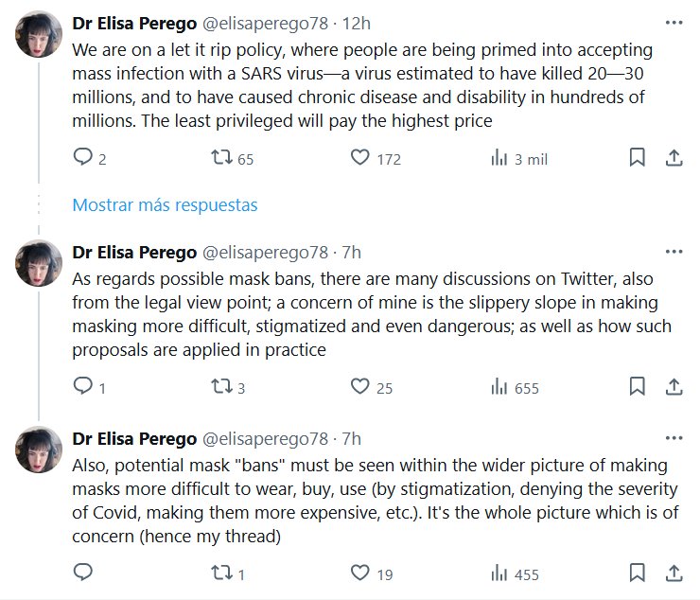Viewport: 700px width, 600px height.
Task: Open more options menu on the first tweet
Action: [674, 23]
